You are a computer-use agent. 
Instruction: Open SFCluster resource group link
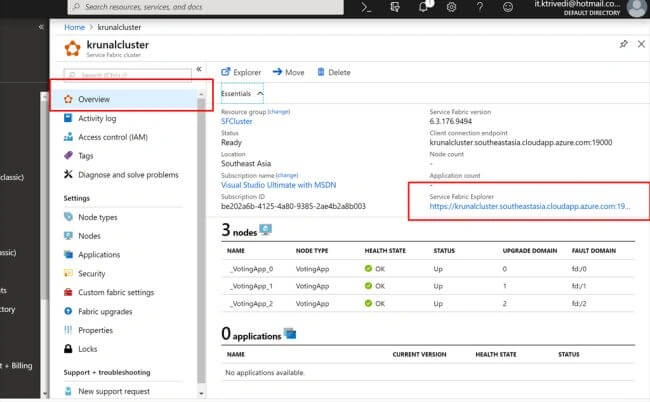point(236,121)
